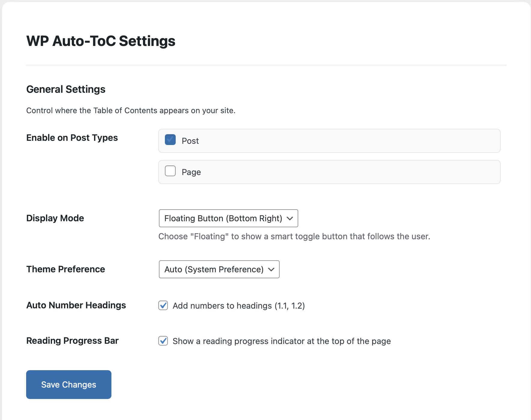Click the chevron arrow in Floating Button dropdown
The width and height of the screenshot is (531, 420).
pos(290,218)
